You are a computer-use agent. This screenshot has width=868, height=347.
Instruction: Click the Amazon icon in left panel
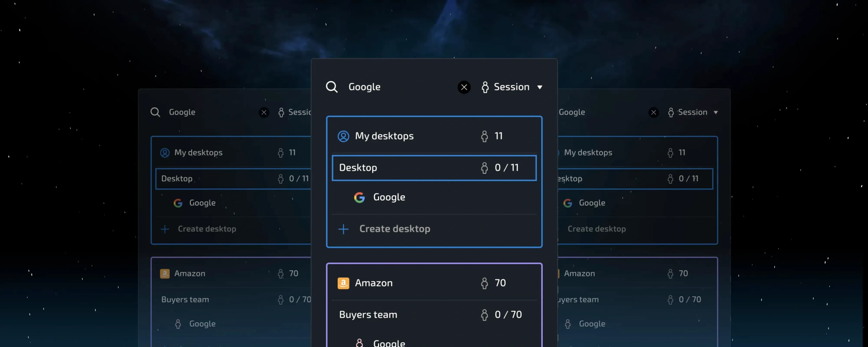(165, 274)
